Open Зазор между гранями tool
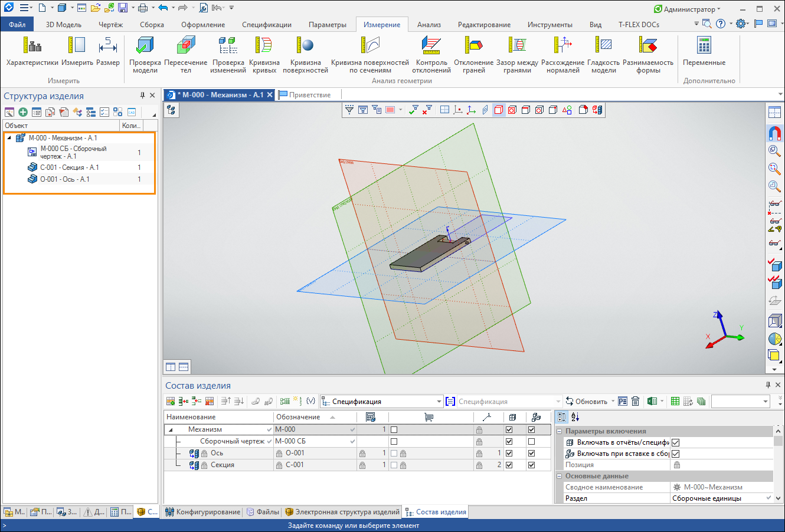 [518, 54]
